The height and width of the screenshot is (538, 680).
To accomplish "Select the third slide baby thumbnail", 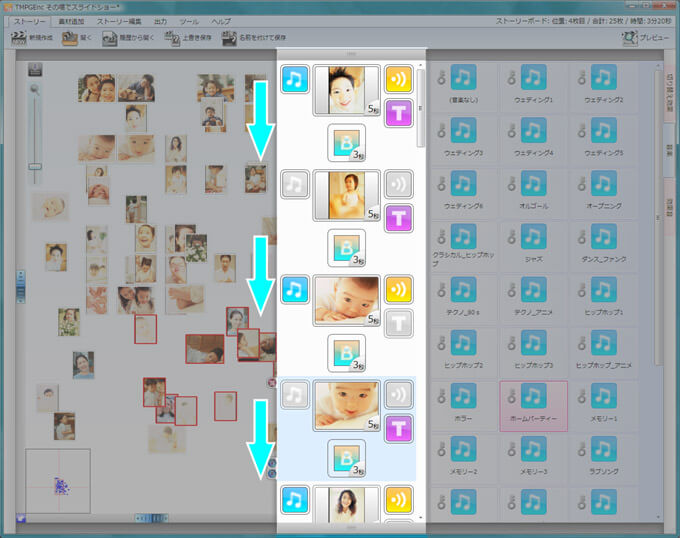I will click(346, 300).
